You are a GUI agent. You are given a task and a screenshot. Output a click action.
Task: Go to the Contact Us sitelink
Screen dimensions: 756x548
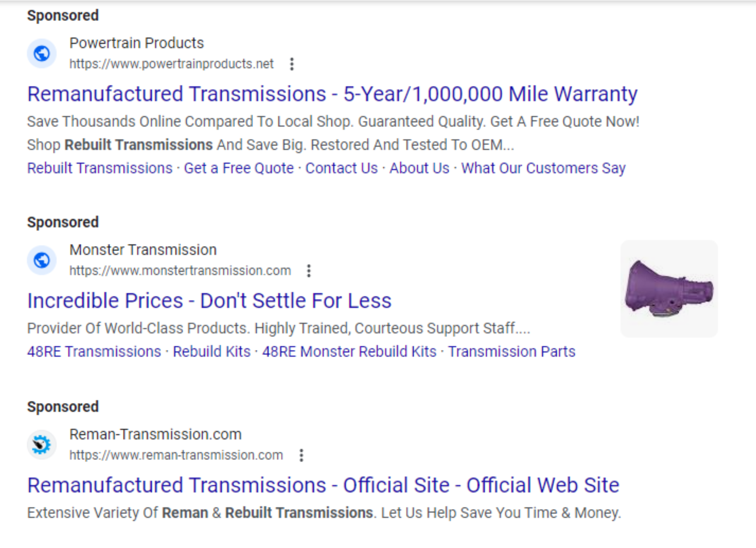[341, 168]
